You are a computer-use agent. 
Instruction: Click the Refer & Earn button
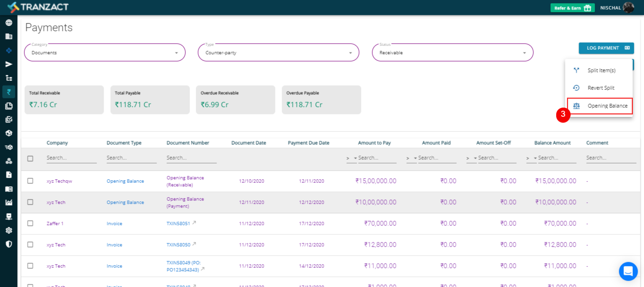[573, 8]
